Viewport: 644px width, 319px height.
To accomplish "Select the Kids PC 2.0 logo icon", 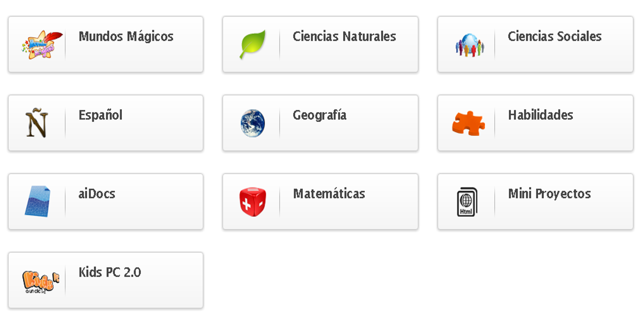I will pyautogui.click(x=40, y=279).
